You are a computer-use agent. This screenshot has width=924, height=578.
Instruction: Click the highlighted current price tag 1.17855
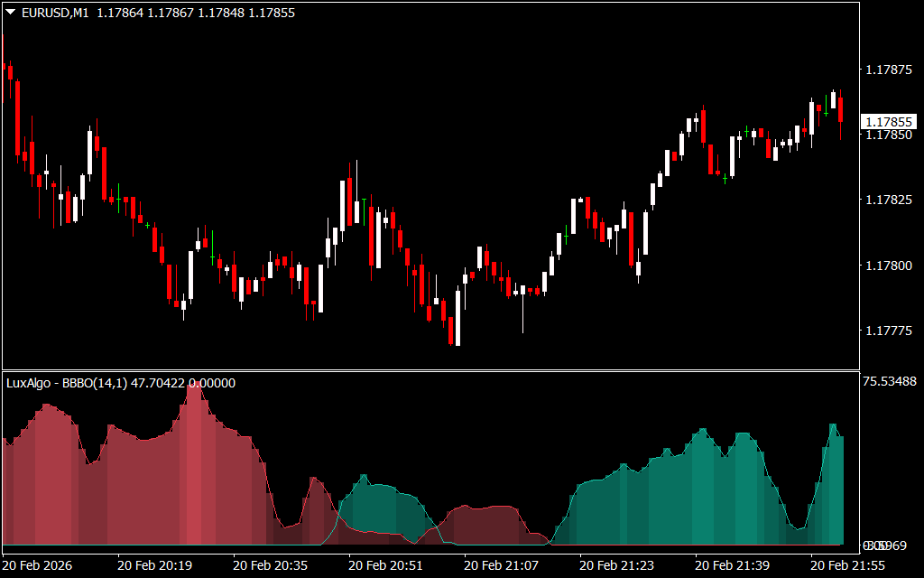pos(888,122)
